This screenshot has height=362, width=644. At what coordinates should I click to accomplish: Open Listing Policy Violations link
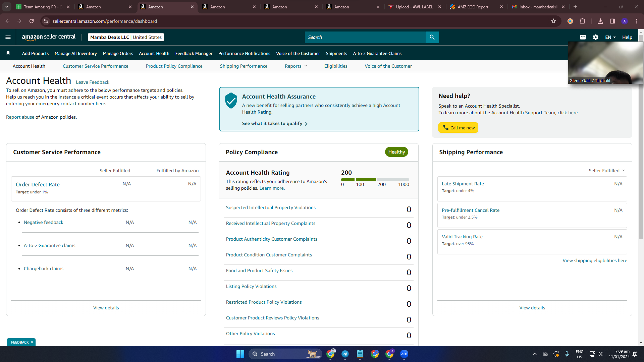(251, 286)
